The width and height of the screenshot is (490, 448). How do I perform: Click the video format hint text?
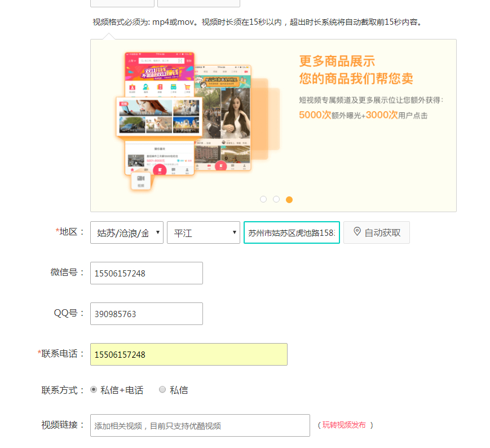coord(258,22)
